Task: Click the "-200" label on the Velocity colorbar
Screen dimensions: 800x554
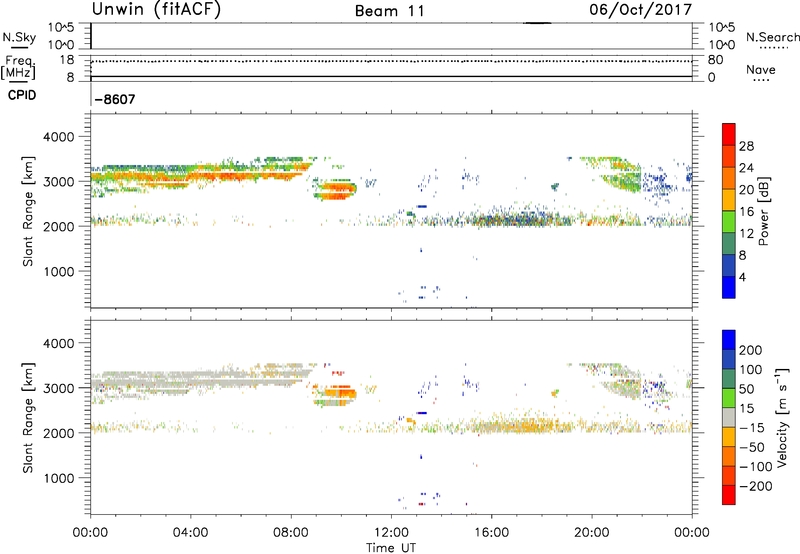Action: 754,486
